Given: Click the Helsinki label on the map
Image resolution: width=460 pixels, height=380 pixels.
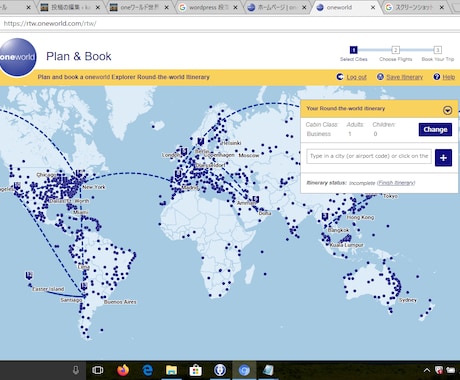Looking at the screenshot, I should click(231, 143).
